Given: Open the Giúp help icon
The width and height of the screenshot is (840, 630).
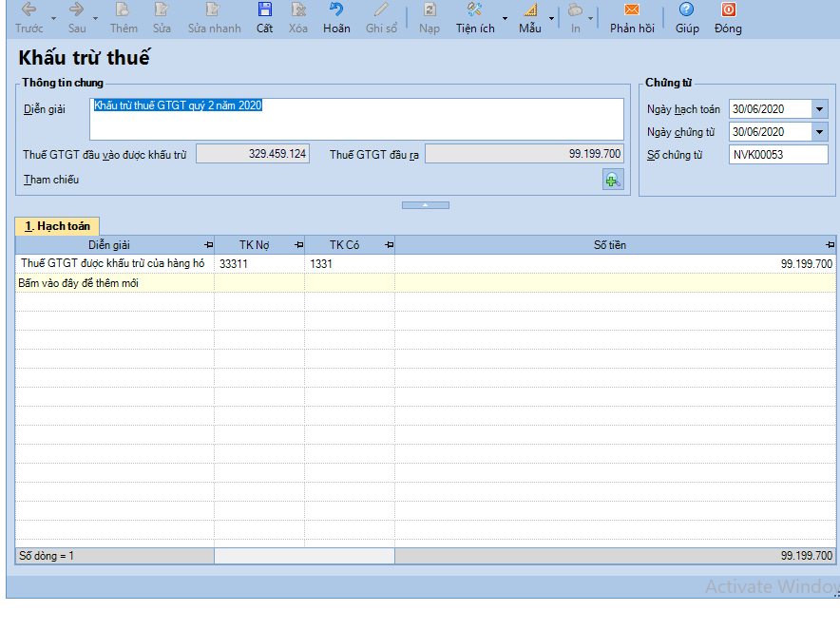Looking at the screenshot, I should coord(686,10).
